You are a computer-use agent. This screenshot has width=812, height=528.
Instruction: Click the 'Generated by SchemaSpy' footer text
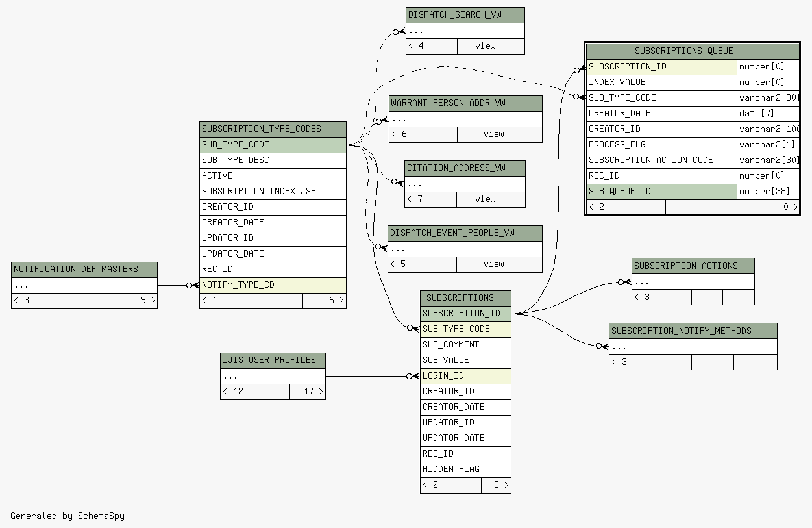(x=68, y=516)
